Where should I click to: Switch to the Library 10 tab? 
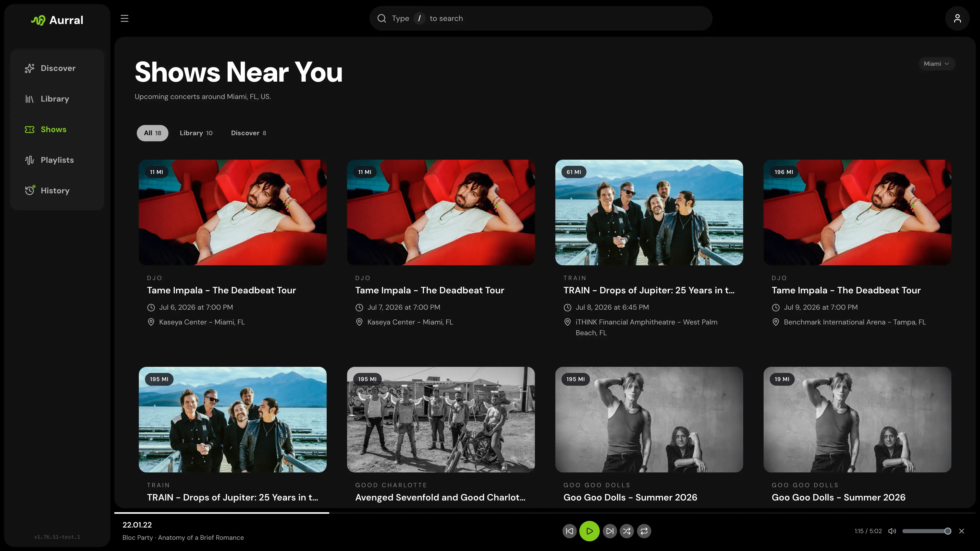pyautogui.click(x=196, y=133)
